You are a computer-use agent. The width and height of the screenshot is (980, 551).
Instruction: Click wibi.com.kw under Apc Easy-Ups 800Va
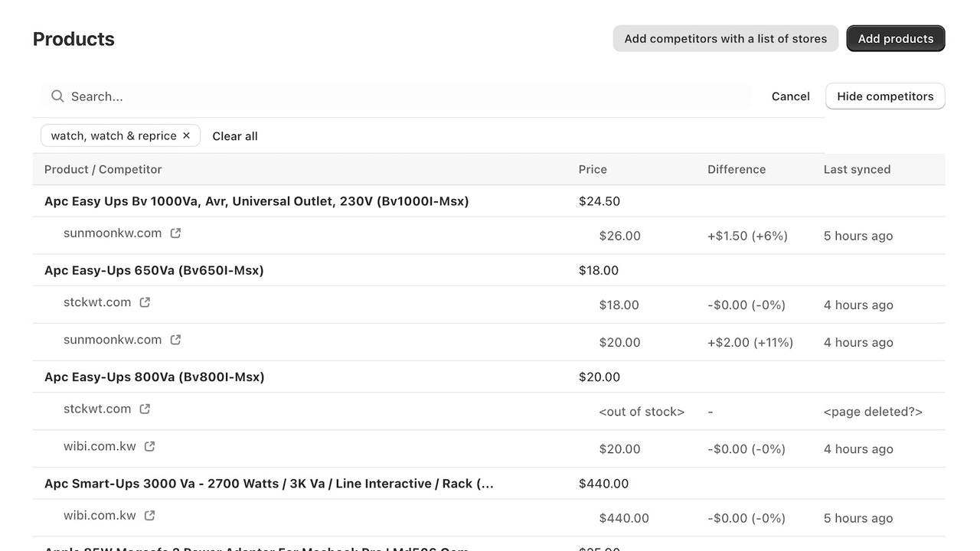100,446
